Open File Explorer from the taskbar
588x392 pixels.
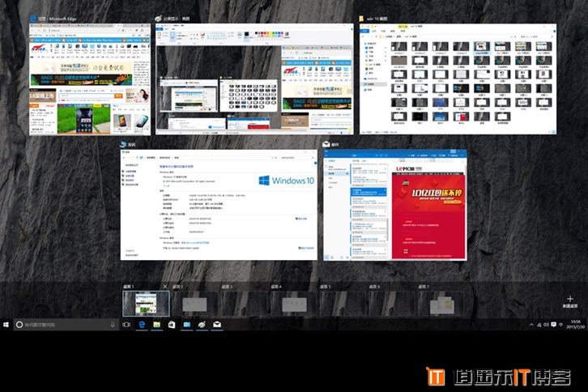(x=157, y=325)
